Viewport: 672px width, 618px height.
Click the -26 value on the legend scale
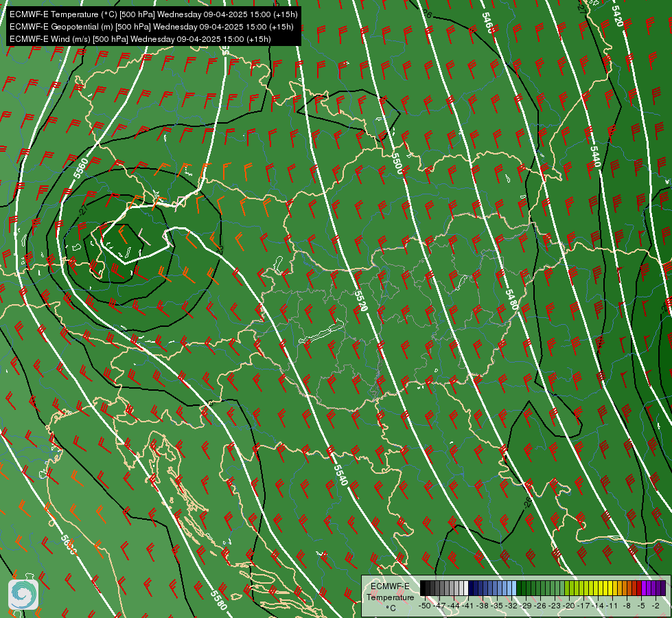tap(542, 606)
